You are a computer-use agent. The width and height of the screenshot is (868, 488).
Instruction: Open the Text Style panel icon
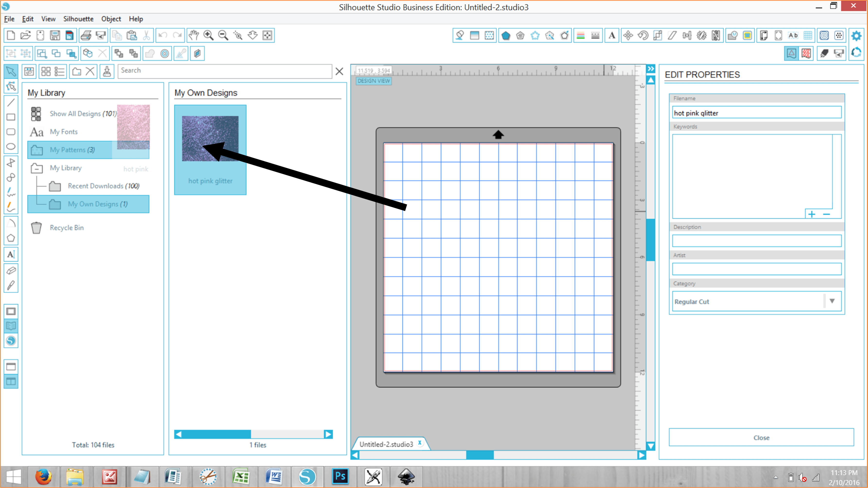point(612,35)
